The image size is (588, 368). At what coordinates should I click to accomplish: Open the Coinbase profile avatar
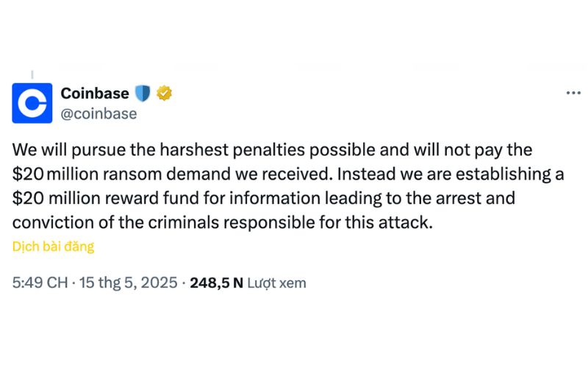[32, 103]
